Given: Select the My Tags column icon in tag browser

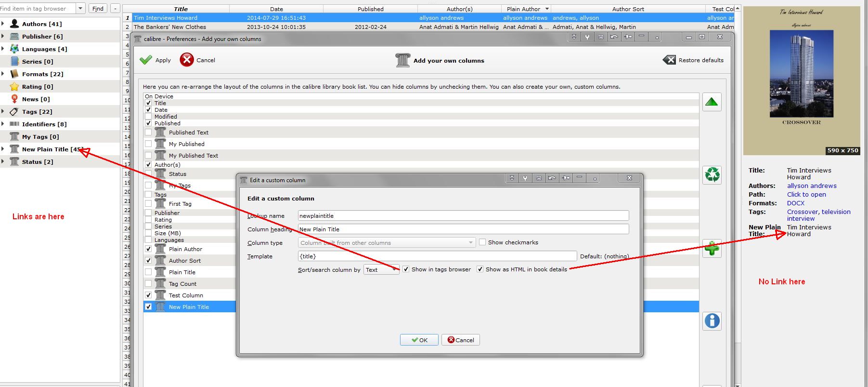Looking at the screenshot, I should [x=14, y=136].
